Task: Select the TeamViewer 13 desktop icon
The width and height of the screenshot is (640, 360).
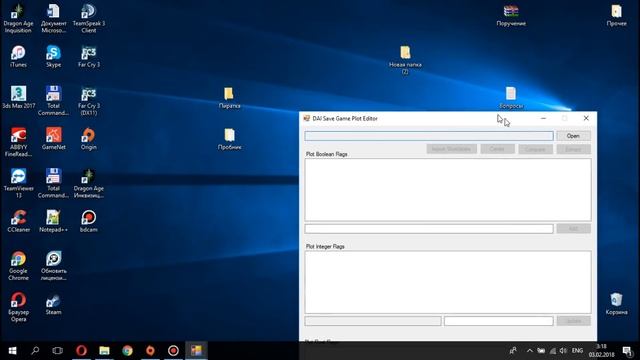Action: click(x=18, y=183)
